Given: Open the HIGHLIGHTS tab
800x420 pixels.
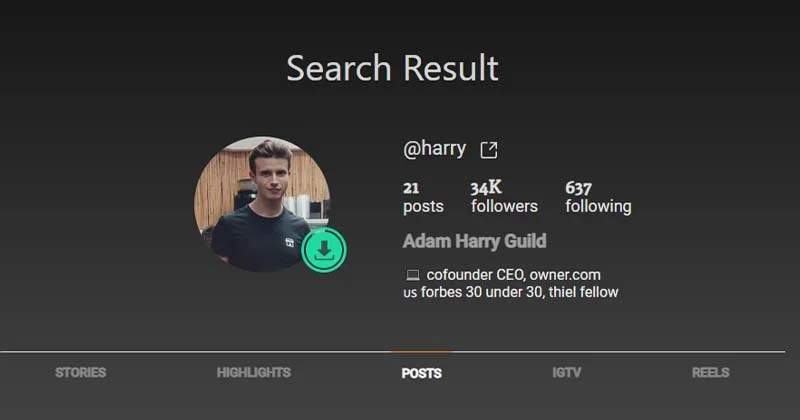Looking at the screenshot, I should (254, 373).
